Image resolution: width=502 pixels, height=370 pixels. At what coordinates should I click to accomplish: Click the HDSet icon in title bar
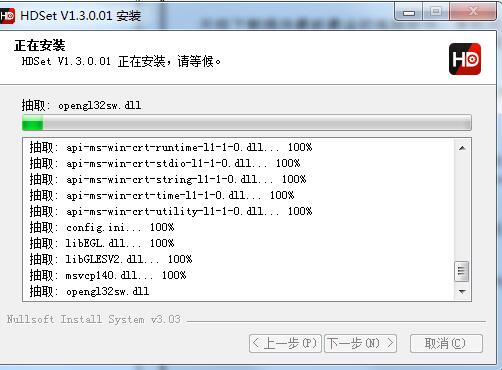(x=7, y=15)
